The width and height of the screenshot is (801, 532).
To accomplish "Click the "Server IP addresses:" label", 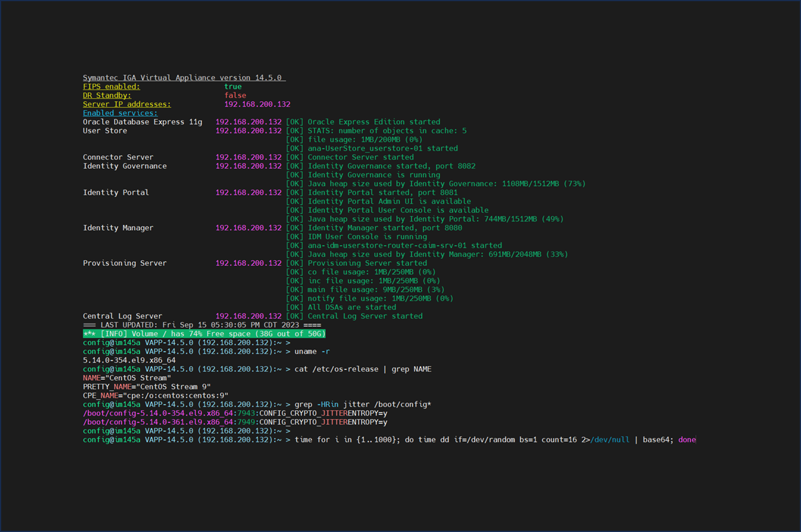I will 126,104.
